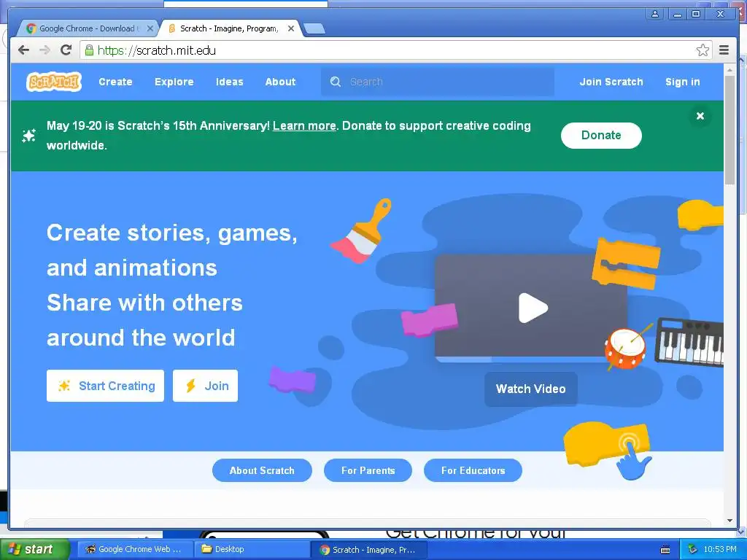Focus the Scratch search field
Image resolution: width=747 pixels, height=560 pixels.
coord(438,82)
